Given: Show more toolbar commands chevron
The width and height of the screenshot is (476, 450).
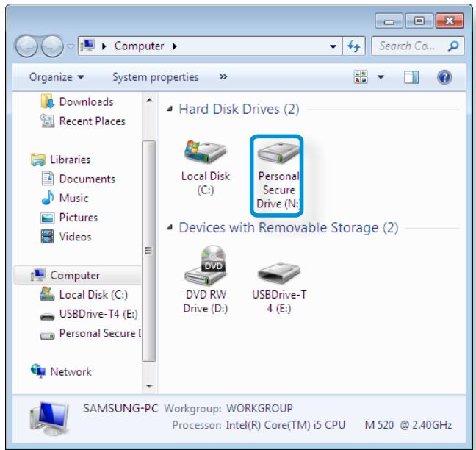Looking at the screenshot, I should point(223,77).
